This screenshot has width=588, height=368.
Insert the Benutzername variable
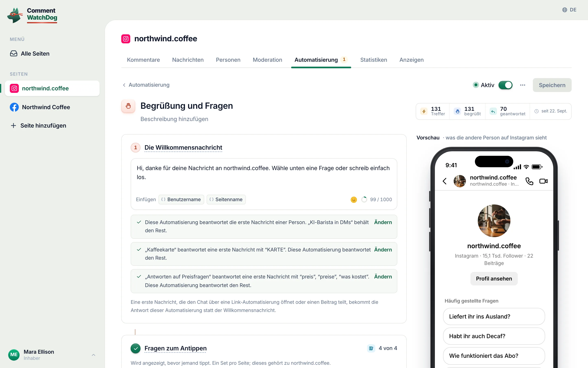[x=181, y=200]
